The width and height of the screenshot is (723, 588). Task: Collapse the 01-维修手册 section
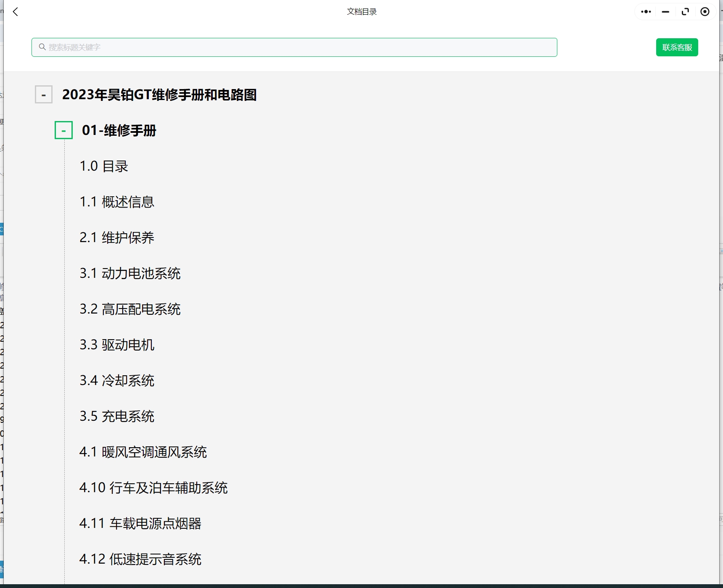63,131
